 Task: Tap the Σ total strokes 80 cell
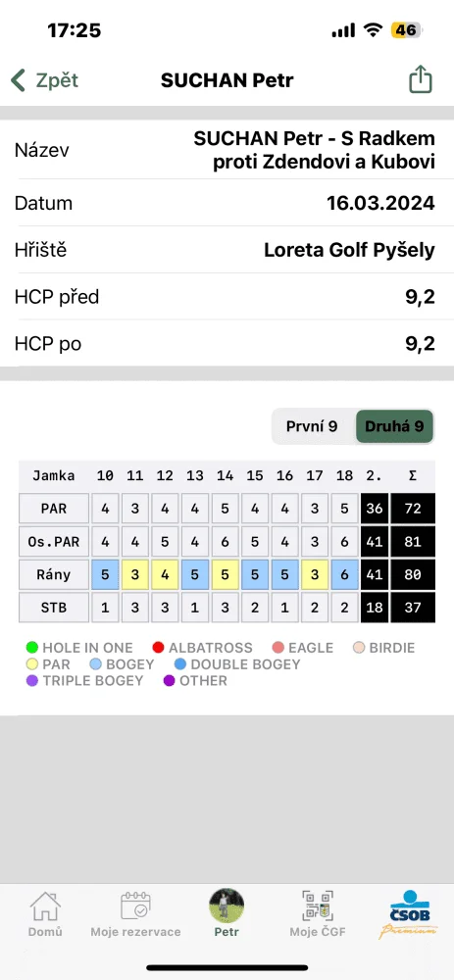(x=412, y=573)
